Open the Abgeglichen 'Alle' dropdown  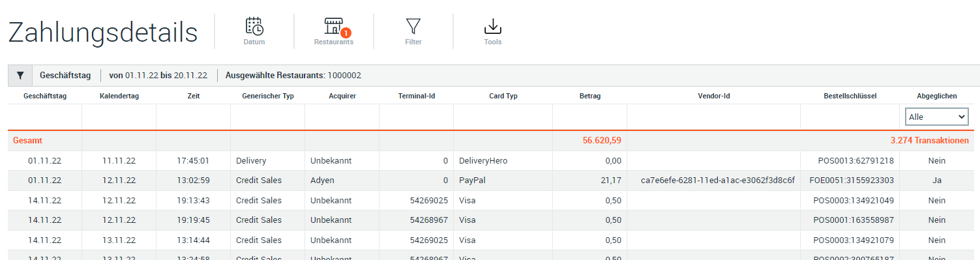pyautogui.click(x=936, y=117)
